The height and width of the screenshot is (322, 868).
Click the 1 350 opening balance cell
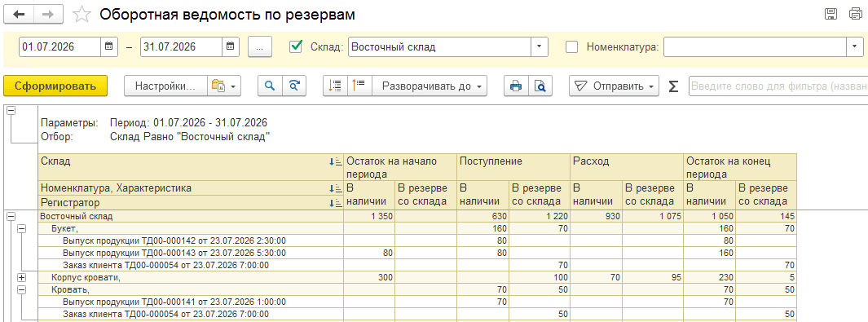pyautogui.click(x=370, y=216)
